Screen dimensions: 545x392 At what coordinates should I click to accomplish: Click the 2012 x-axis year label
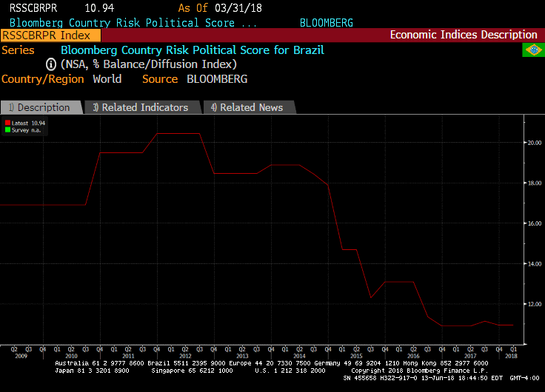[185, 356]
